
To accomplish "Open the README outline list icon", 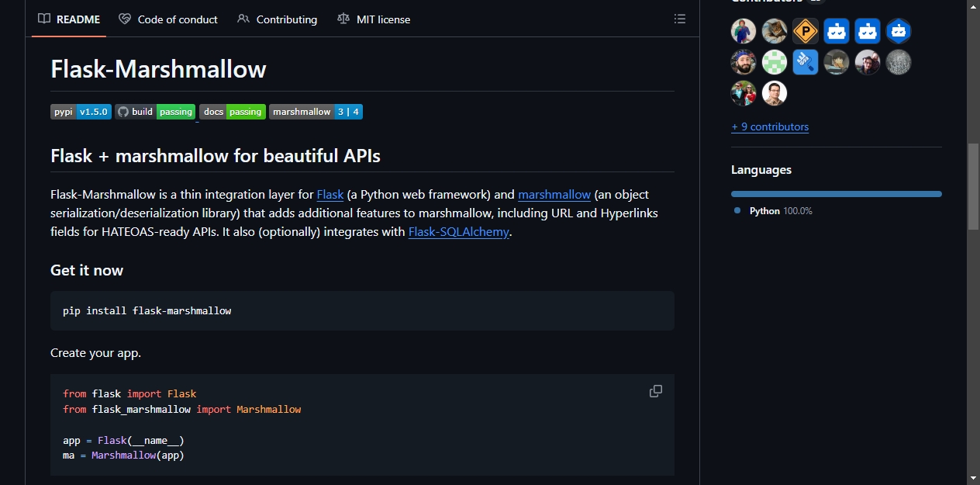I will pos(680,19).
